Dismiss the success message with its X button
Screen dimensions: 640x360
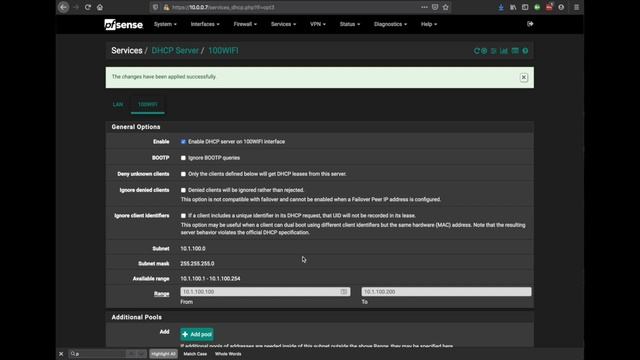[524, 78]
